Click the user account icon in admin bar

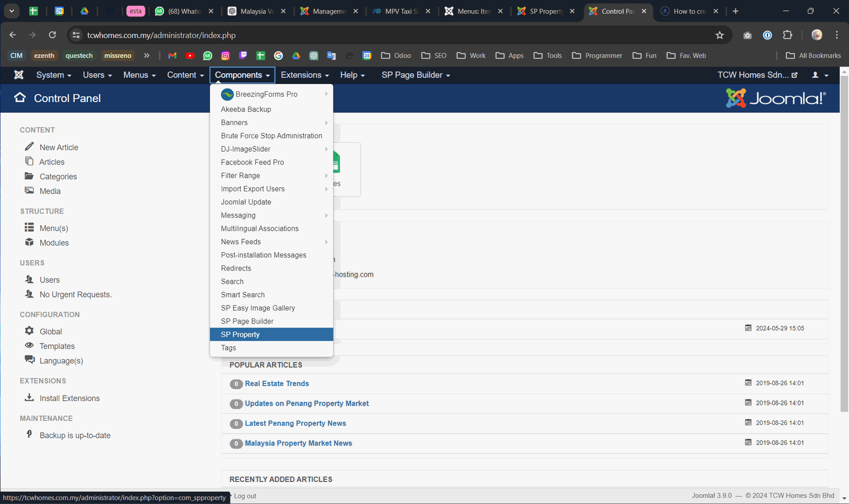819,75
